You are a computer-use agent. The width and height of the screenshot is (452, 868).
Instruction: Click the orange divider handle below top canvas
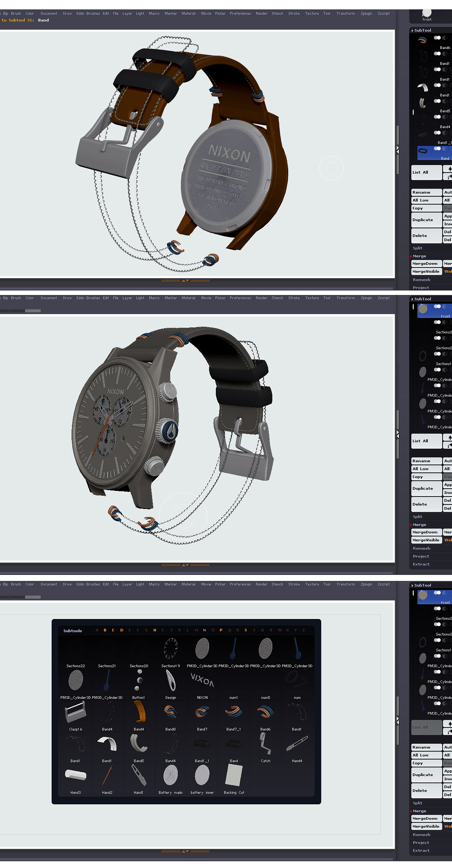185,280
